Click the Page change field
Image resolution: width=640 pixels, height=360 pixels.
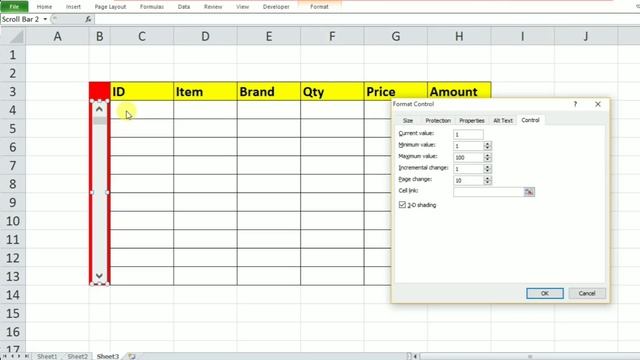pos(468,180)
